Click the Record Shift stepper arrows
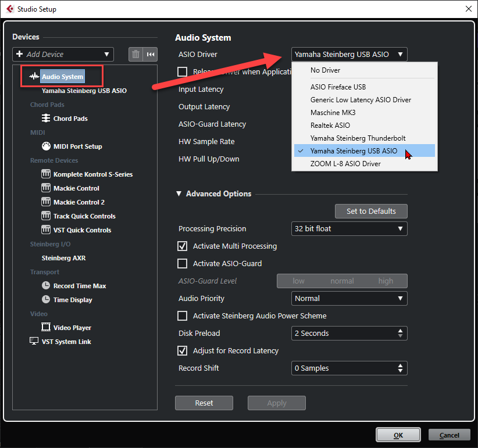Viewport: 478px width, 448px height. pyautogui.click(x=400, y=368)
